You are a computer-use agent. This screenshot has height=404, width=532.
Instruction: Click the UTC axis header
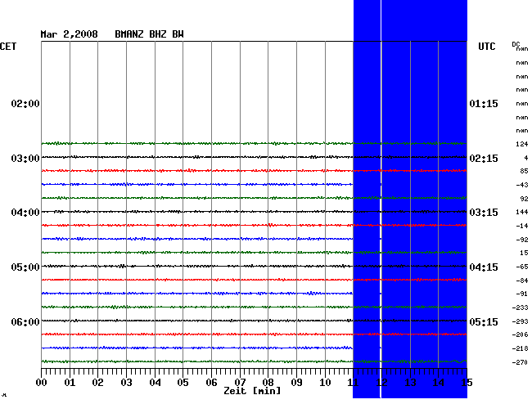[x=486, y=47]
